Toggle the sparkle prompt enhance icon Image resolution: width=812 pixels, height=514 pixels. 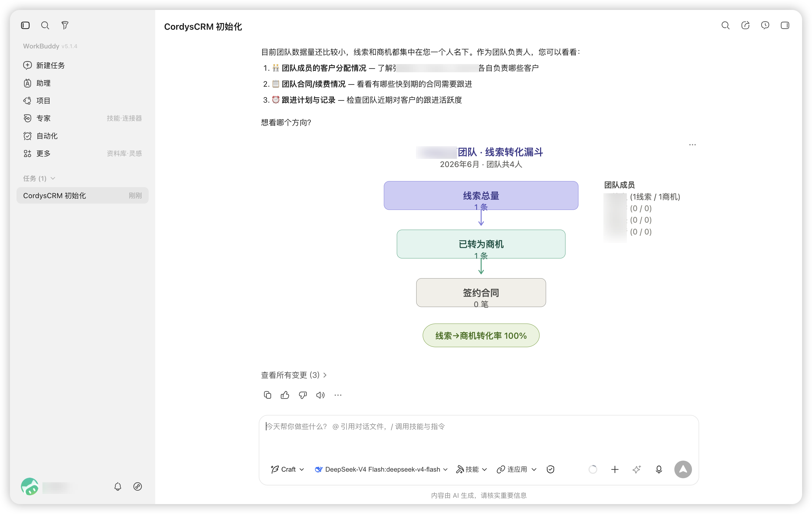coord(637,469)
